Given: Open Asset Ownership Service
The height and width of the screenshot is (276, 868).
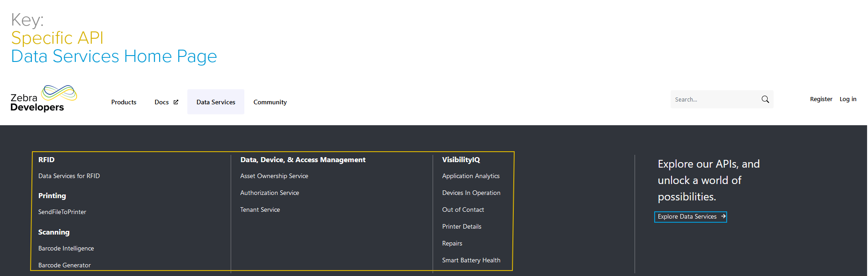Looking at the screenshot, I should tap(274, 176).
